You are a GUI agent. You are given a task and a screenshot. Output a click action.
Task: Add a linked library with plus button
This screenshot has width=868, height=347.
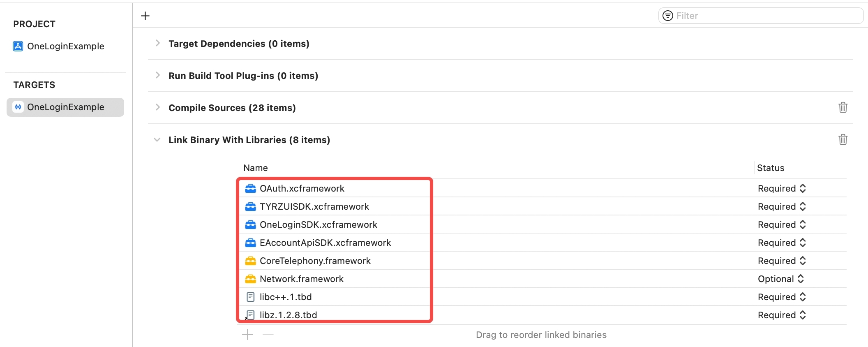click(247, 335)
